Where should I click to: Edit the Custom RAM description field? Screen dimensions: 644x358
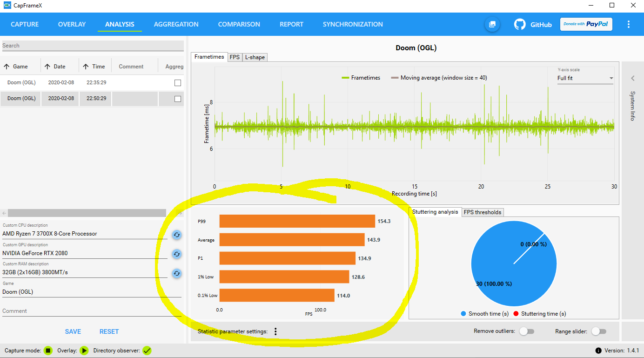click(85, 272)
